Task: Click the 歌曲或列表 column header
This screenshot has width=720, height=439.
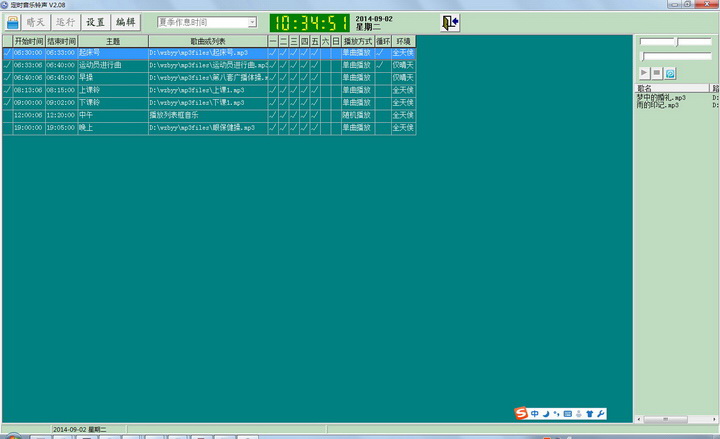Action: (208, 41)
